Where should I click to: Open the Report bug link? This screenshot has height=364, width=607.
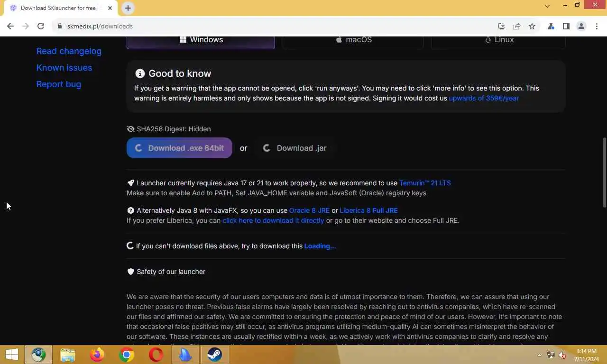click(x=59, y=84)
